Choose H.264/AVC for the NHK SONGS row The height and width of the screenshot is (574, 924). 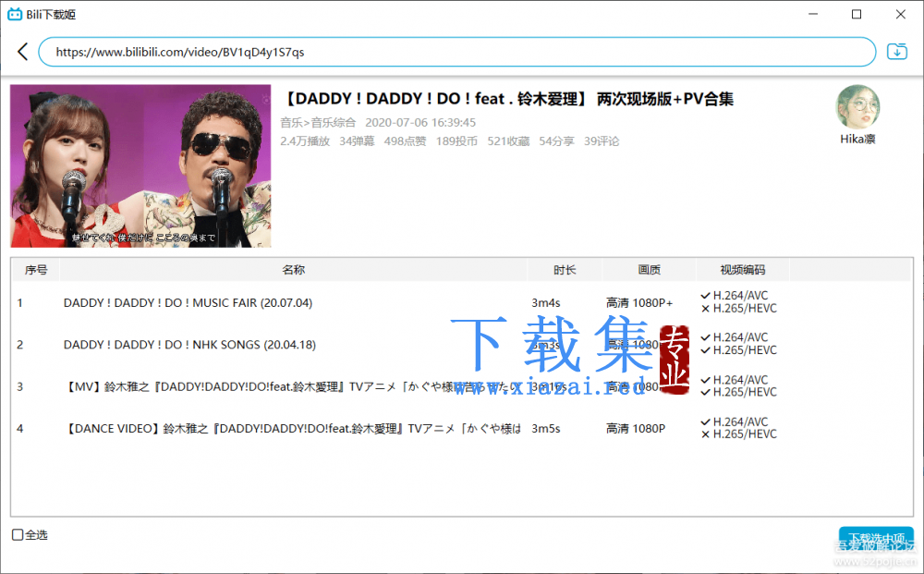pyautogui.click(x=735, y=337)
